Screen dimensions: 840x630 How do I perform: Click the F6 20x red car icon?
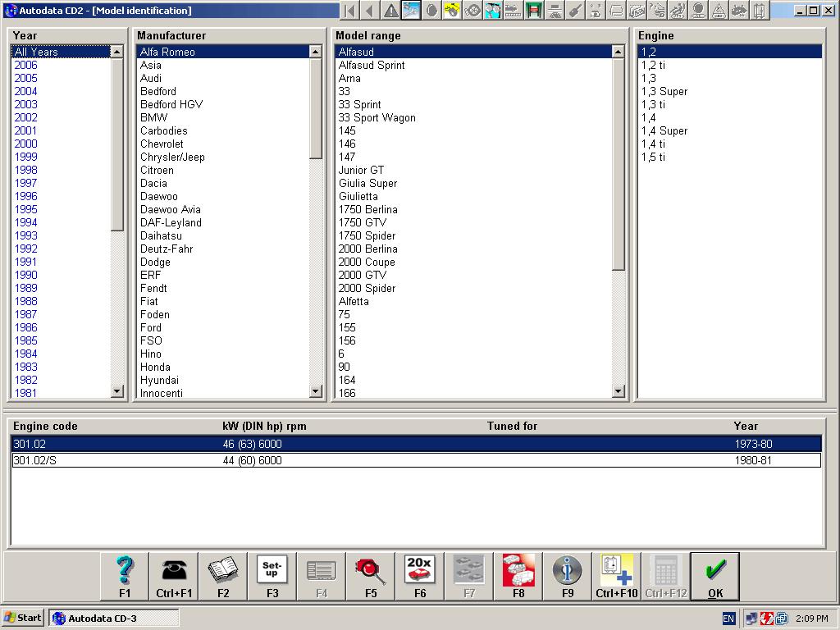[x=420, y=577]
